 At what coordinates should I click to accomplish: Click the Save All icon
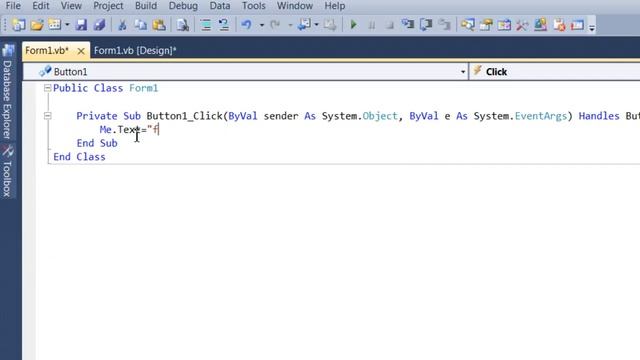pos(99,25)
